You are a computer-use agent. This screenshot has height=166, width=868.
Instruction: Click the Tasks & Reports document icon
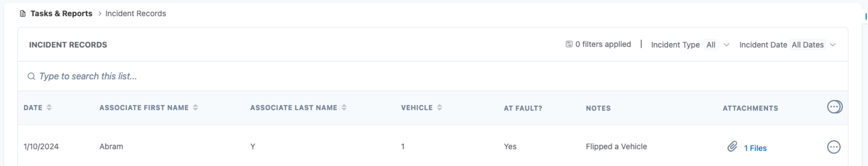coord(23,13)
